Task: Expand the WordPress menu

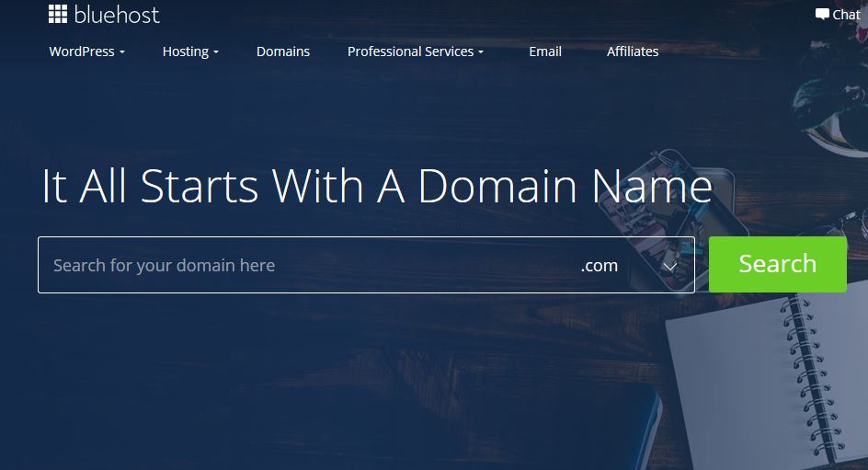Action: [87, 52]
